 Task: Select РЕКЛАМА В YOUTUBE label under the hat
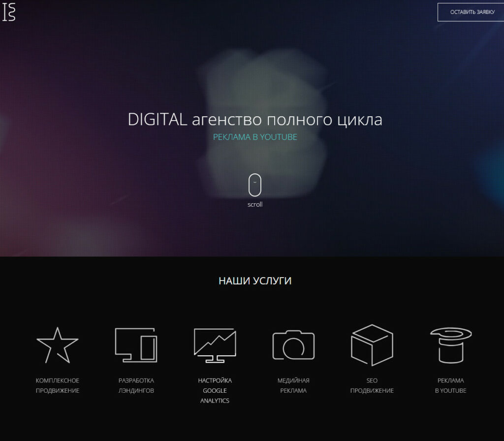tap(451, 385)
